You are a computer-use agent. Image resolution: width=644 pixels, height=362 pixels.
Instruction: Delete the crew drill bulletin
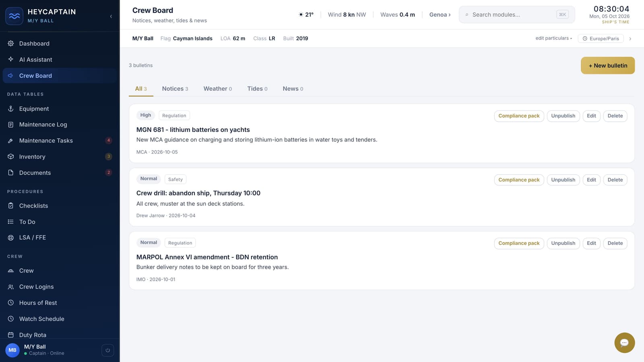pos(615,180)
